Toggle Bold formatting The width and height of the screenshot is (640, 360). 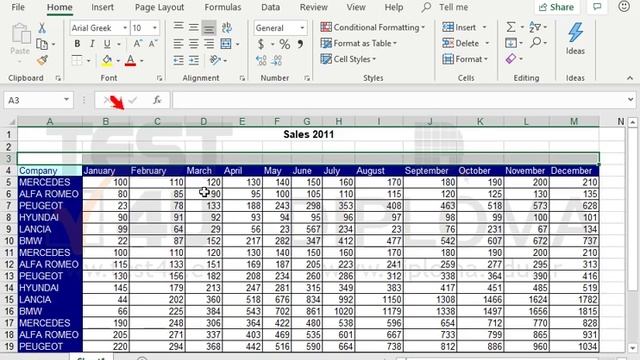(77, 44)
